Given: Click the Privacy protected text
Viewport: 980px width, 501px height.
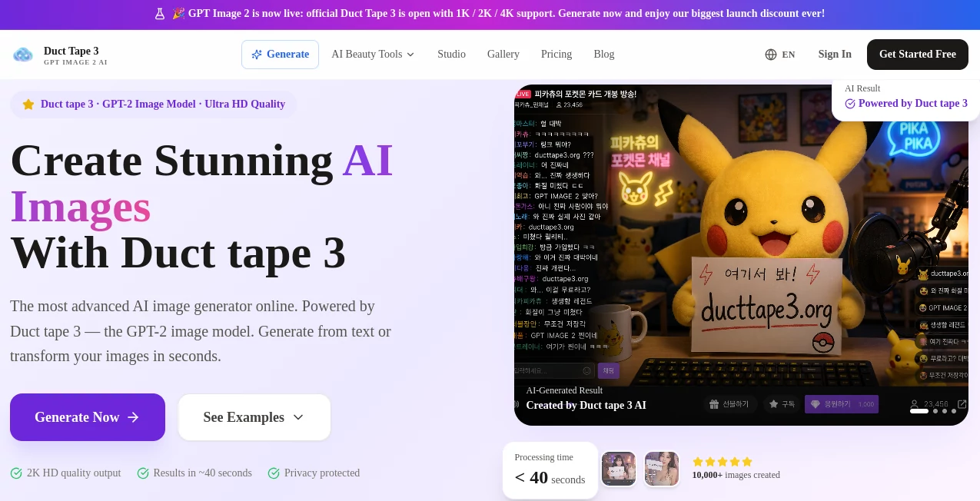Looking at the screenshot, I should pos(322,473).
